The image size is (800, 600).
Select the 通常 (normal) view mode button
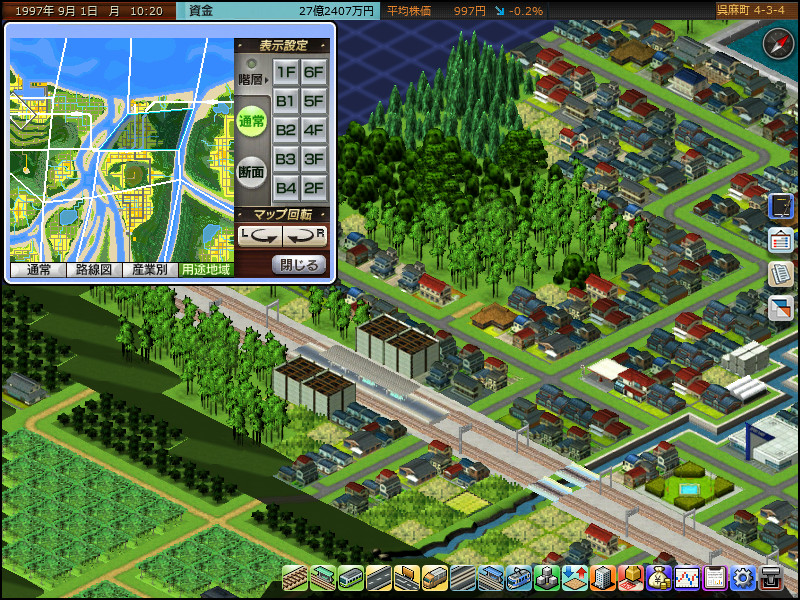[x=252, y=121]
